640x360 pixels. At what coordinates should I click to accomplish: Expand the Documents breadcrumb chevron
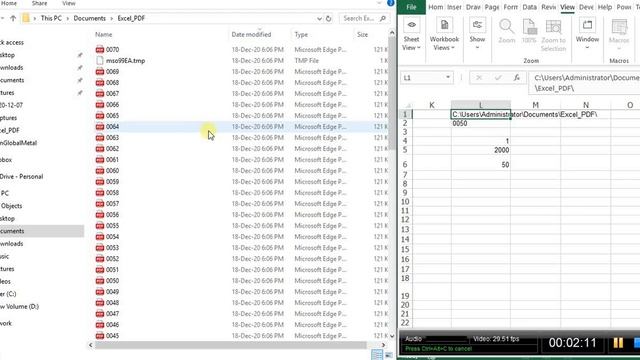click(x=111, y=18)
